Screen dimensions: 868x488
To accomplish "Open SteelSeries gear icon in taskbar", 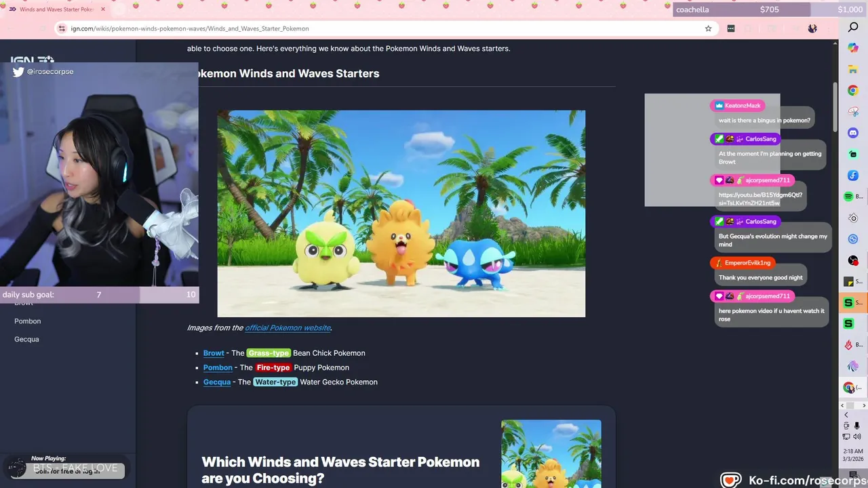I will point(853,218).
